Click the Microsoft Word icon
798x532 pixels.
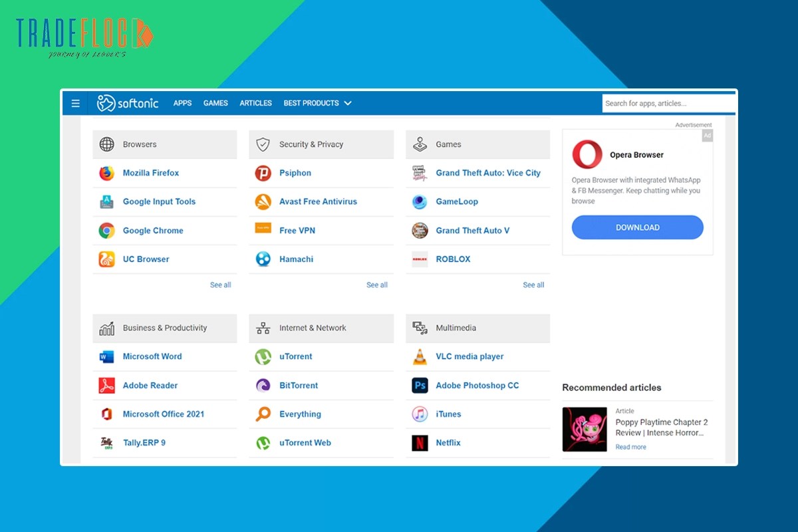tap(106, 357)
